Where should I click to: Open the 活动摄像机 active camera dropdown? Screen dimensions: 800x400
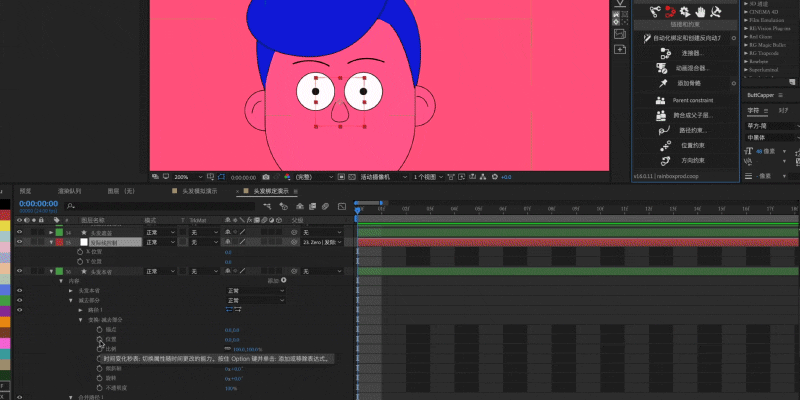pyautogui.click(x=384, y=177)
